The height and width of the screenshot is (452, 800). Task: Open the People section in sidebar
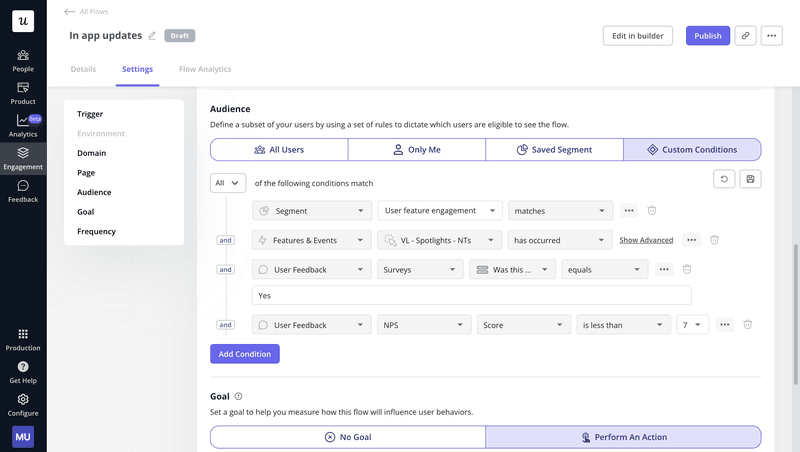click(23, 61)
